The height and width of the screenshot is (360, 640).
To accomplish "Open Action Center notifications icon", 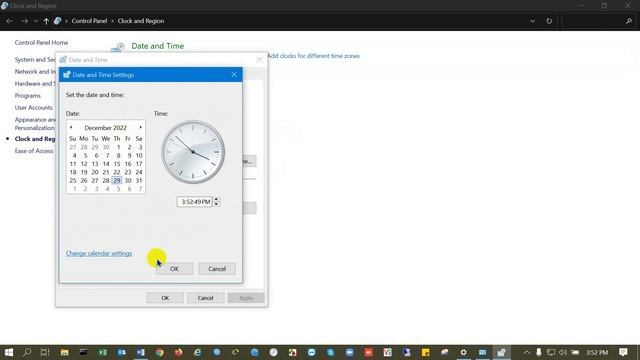I will pyautogui.click(x=623, y=352).
